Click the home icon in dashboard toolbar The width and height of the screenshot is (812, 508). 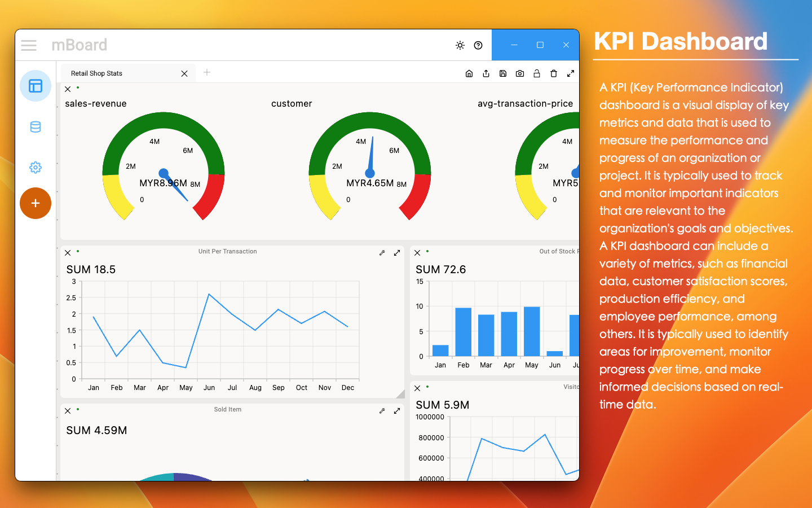coord(469,73)
